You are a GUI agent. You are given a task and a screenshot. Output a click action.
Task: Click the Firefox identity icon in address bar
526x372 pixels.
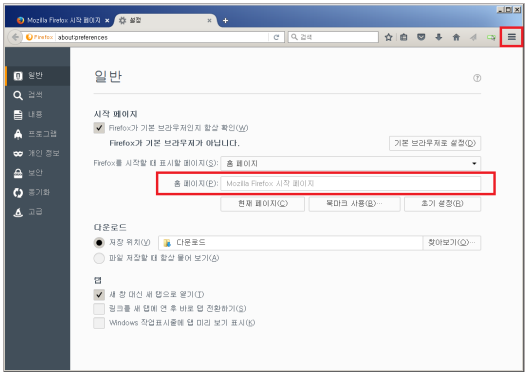pos(39,37)
